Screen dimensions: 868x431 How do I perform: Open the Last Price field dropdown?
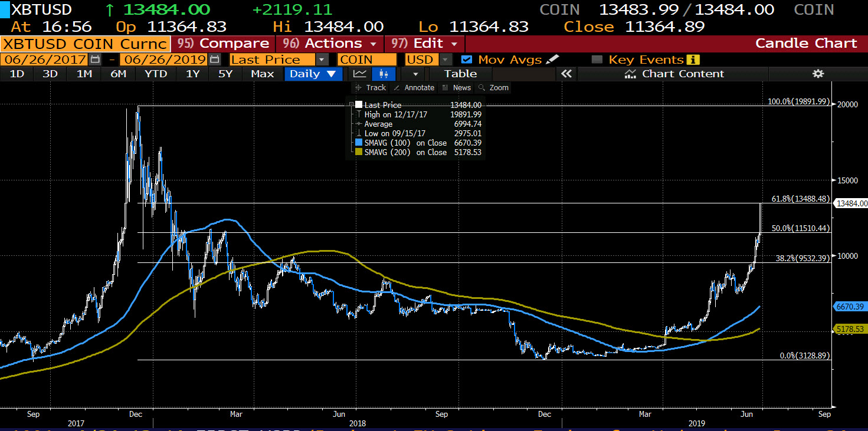point(321,60)
